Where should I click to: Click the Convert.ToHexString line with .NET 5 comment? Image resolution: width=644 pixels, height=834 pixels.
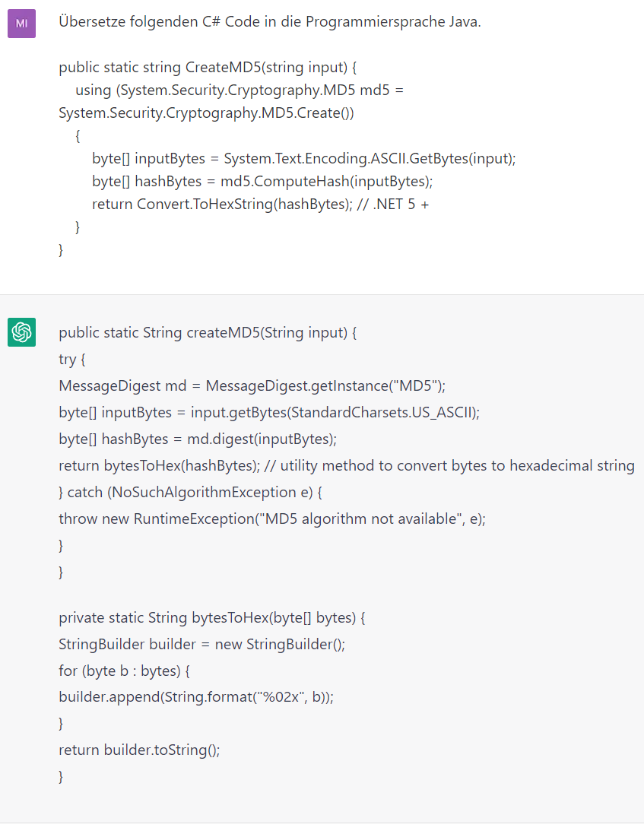[260, 205]
